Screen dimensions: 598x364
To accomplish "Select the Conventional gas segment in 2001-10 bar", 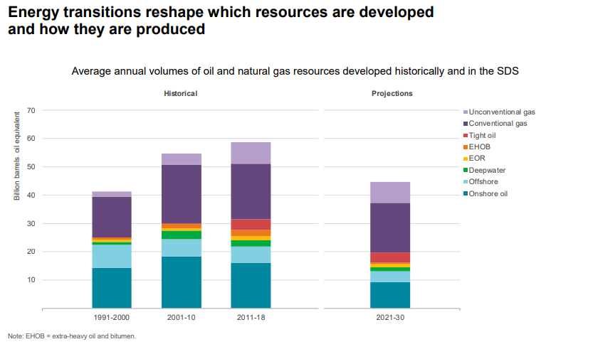I will tap(182, 194).
